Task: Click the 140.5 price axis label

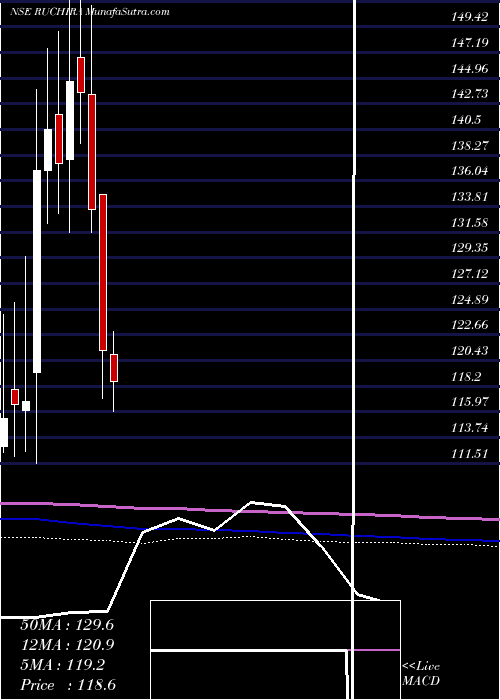Action: (467, 120)
